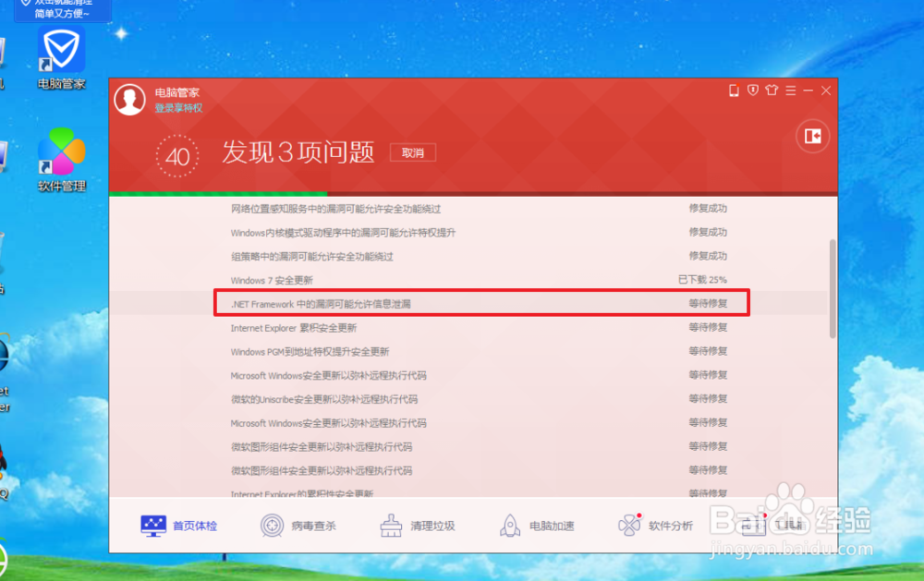The image size is (924, 581).
Task: Open the 首页体检 tab
Action: 179,526
